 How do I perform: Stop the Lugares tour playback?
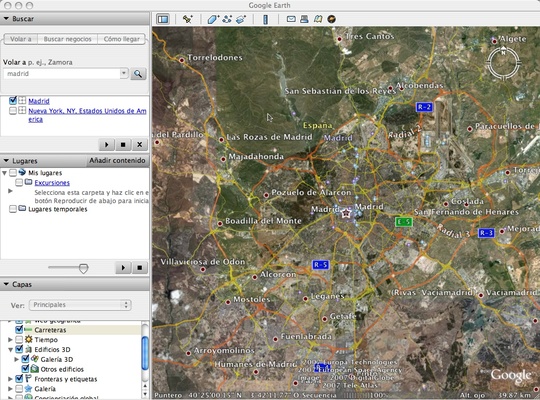tap(139, 267)
